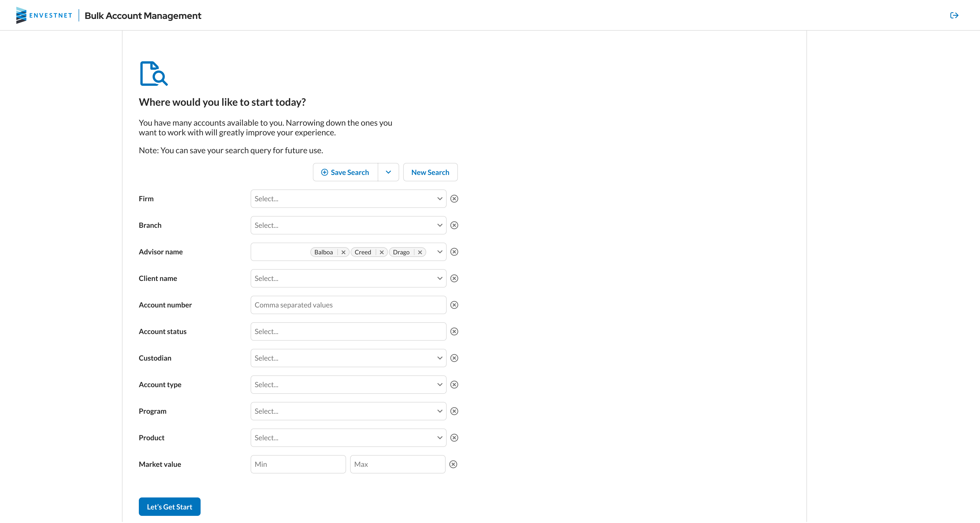Click the Min market value field
This screenshot has width=980, height=523.
click(x=298, y=464)
